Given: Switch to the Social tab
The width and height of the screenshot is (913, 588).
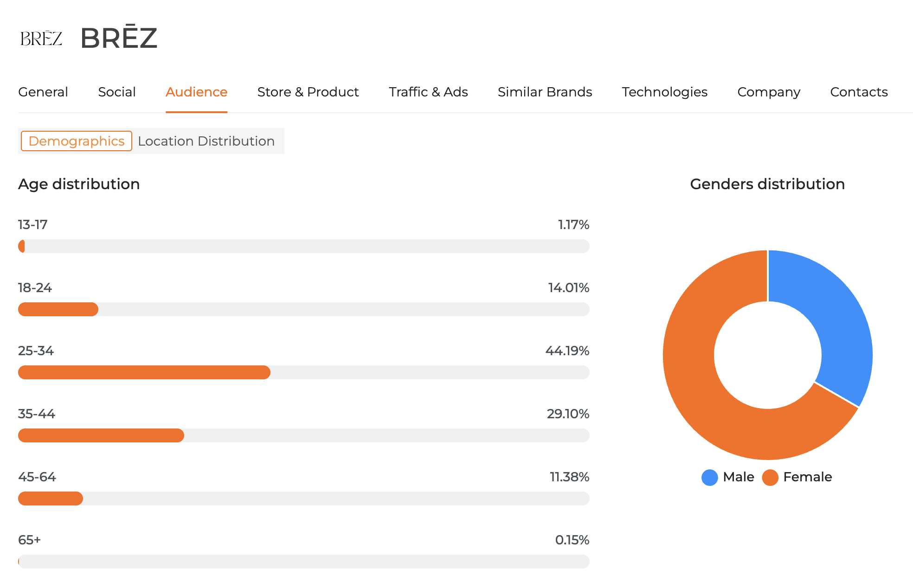Looking at the screenshot, I should tap(116, 92).
